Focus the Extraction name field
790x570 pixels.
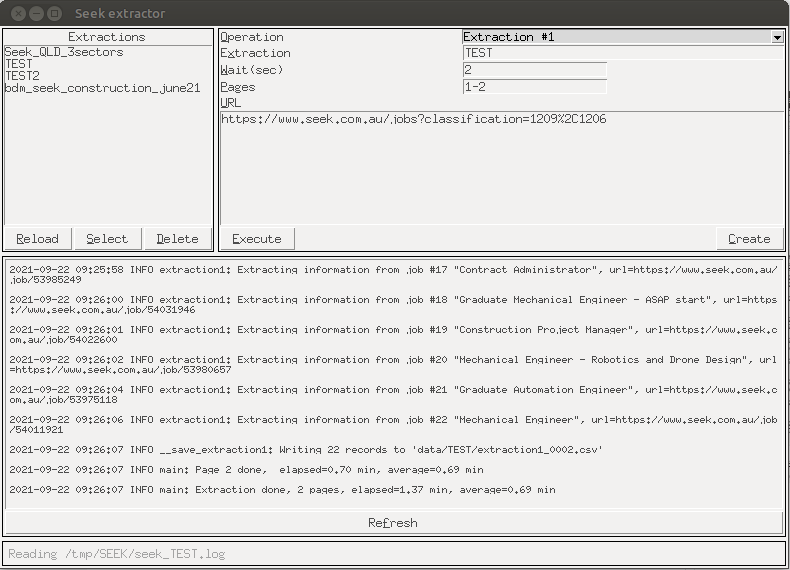(x=623, y=53)
